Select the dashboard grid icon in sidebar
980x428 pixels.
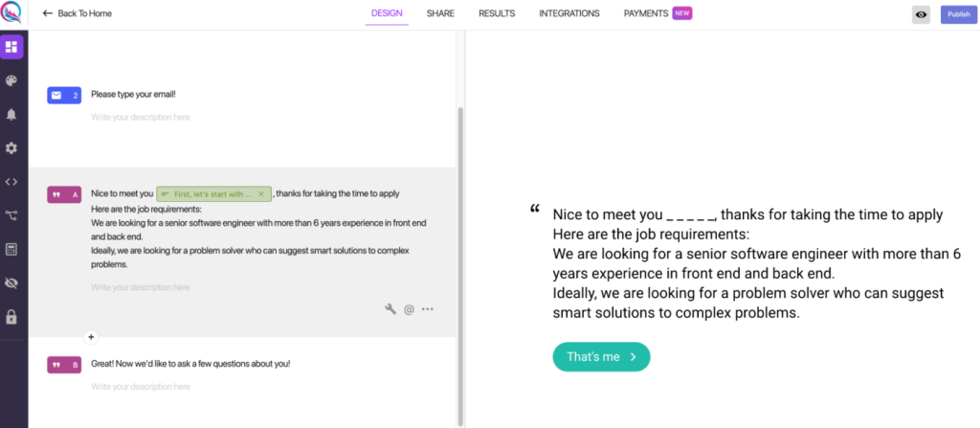[x=11, y=47]
